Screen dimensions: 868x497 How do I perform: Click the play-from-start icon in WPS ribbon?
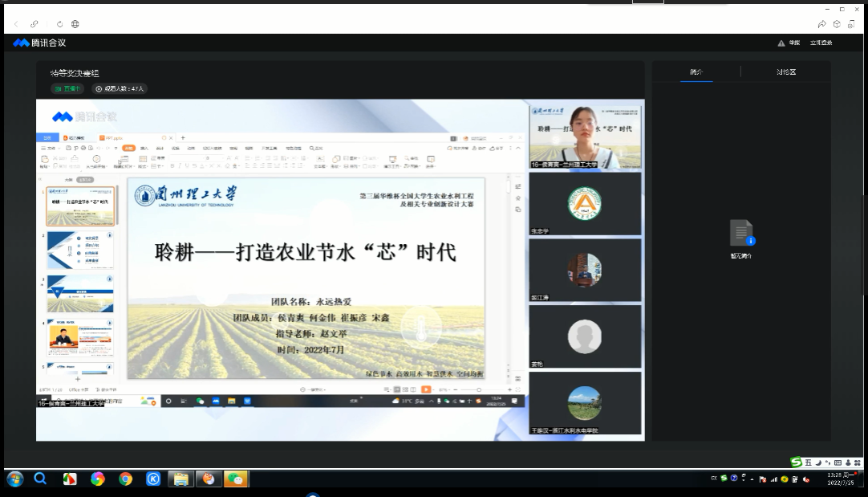pos(96,161)
